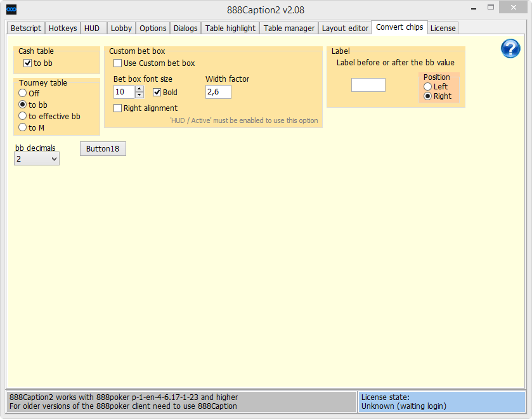Open the Table highlight tab
Viewport: 532px width, 419px height.
230,28
